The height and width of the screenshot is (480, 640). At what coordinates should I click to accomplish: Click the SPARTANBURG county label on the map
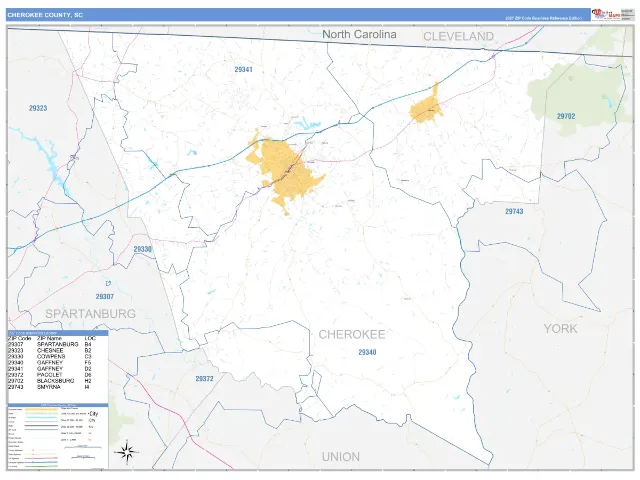coord(90,313)
